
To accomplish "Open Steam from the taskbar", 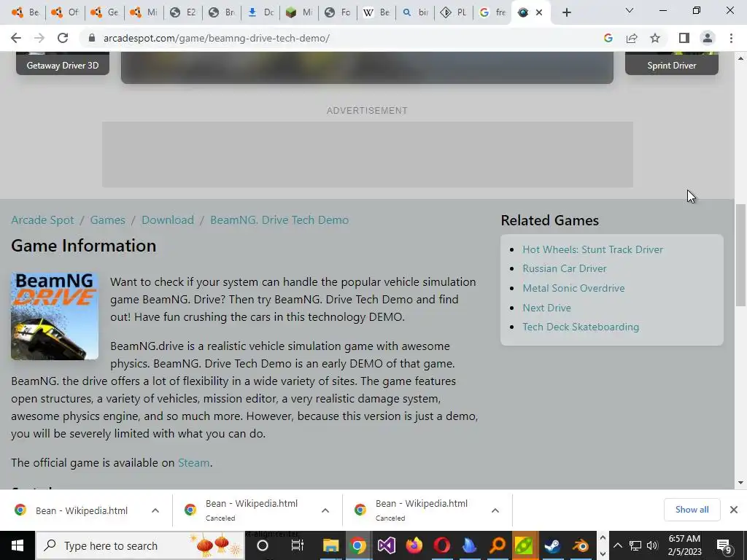I will click(553, 545).
